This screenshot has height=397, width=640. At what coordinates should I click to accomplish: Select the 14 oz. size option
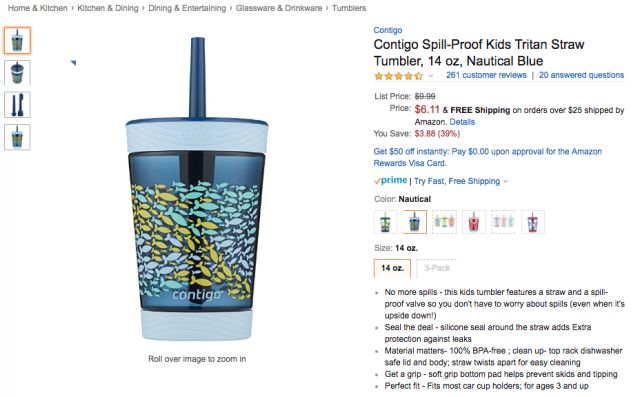coord(392,268)
